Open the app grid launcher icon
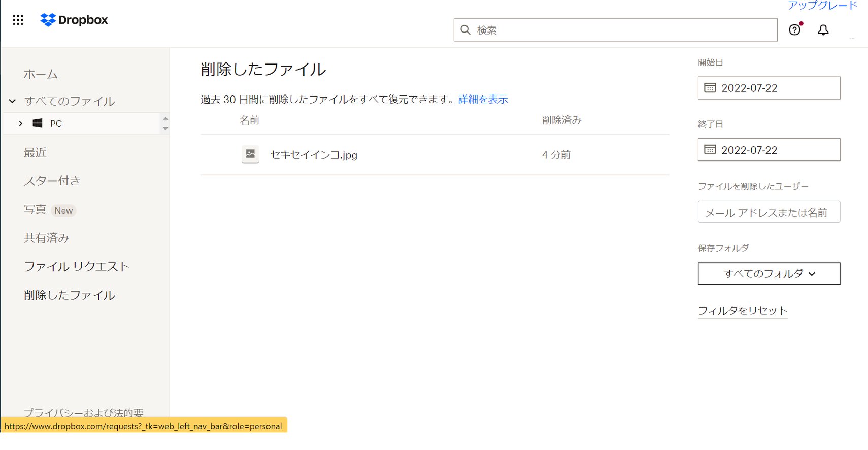Screen dimensions: 868x450 click(18, 20)
